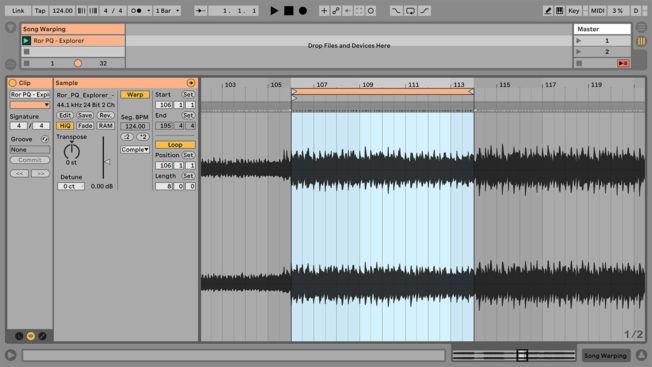Click the Ror PQ clip name field
The width and height of the screenshot is (652, 367).
click(30, 95)
